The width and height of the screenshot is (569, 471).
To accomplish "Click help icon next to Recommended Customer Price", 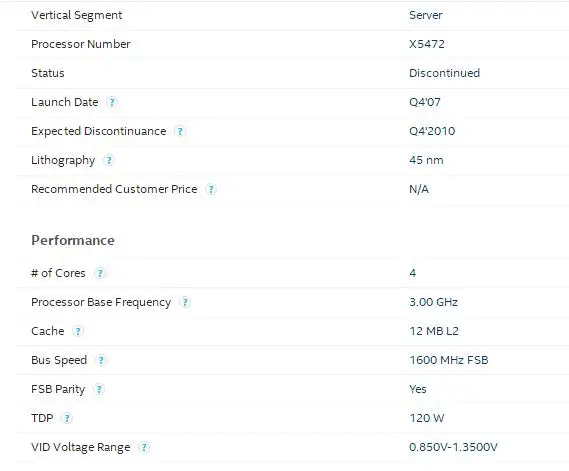I will [211, 189].
